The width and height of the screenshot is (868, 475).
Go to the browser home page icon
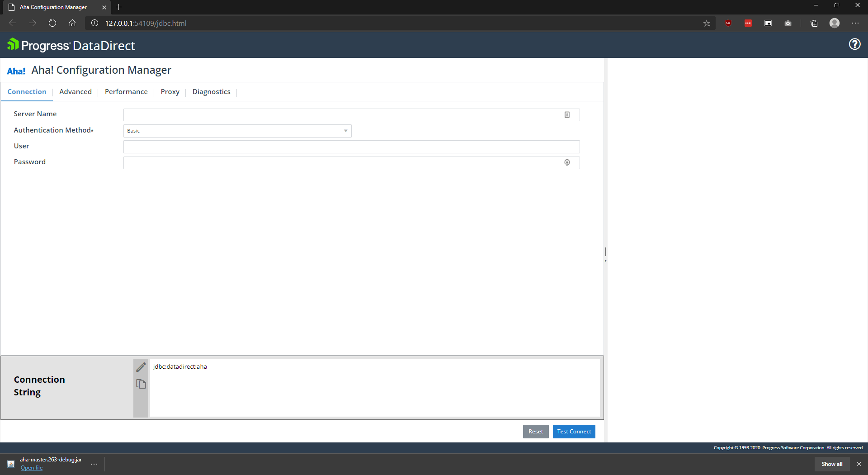pos(72,23)
